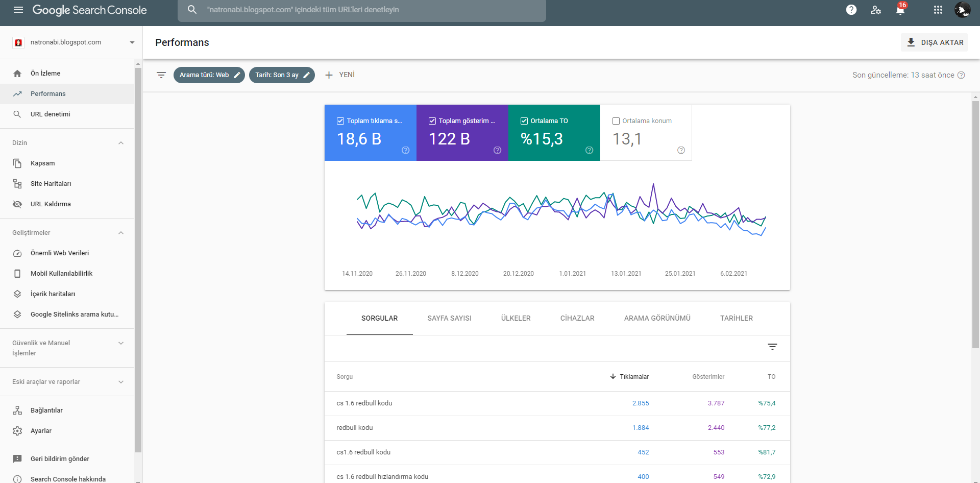Click the DIŞA AKTAR export button

[x=935, y=42]
